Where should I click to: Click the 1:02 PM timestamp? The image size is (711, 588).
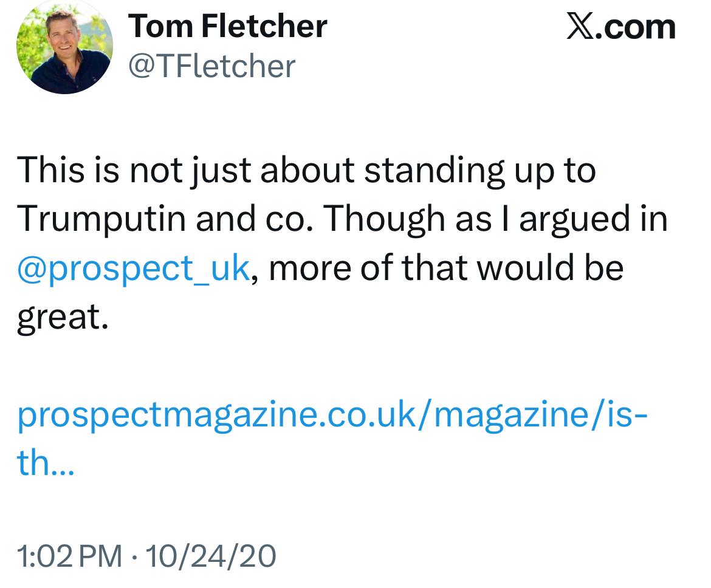70,556
